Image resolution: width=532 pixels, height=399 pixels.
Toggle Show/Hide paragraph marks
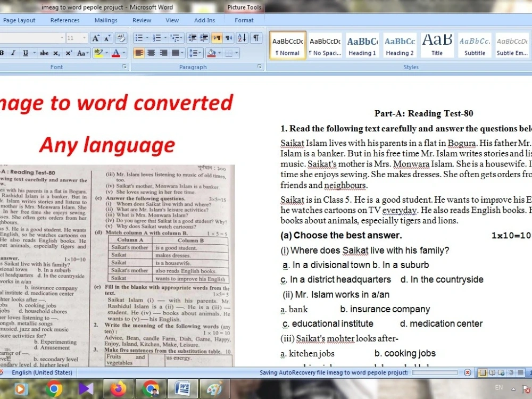(256, 38)
